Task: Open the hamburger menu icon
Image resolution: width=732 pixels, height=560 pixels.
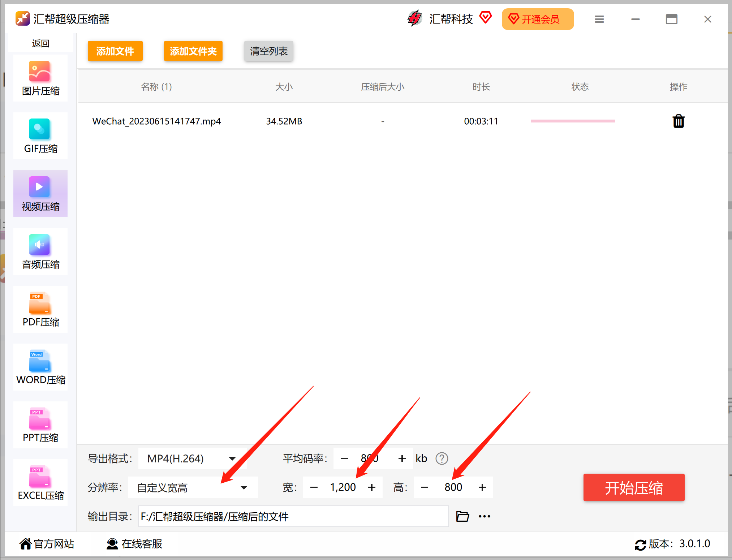Action: 599,19
